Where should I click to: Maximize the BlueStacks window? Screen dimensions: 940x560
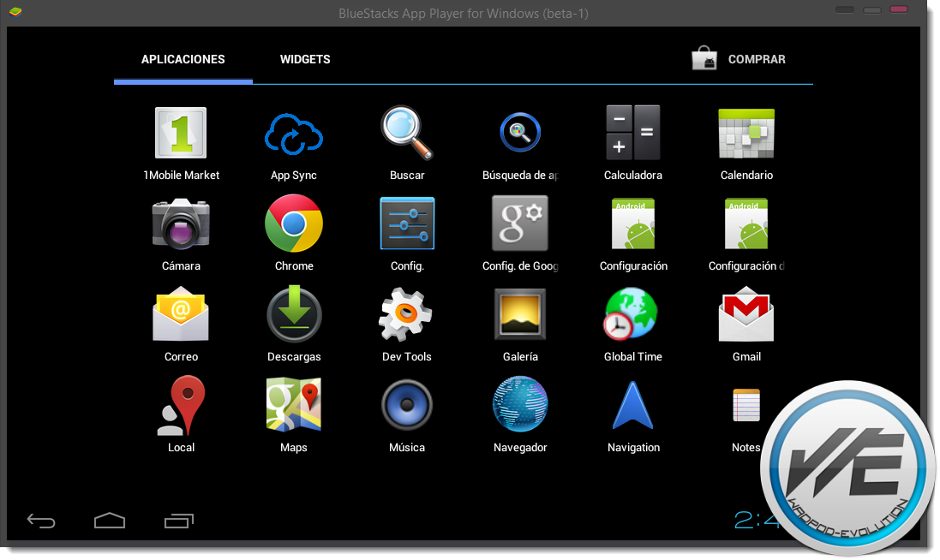872,10
